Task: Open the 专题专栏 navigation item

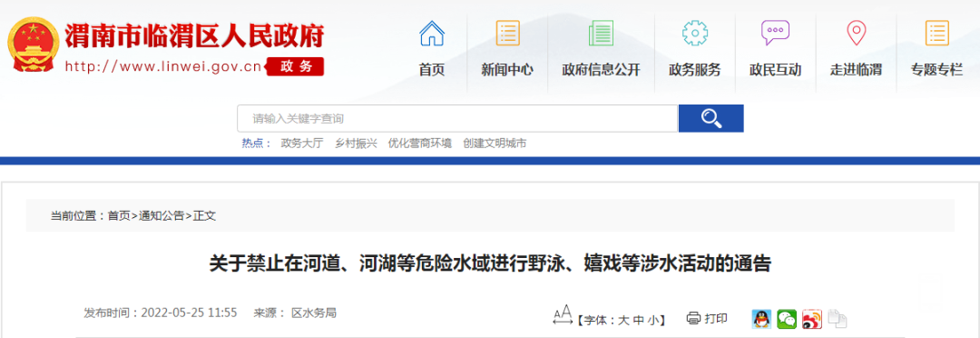Action: 936,70
